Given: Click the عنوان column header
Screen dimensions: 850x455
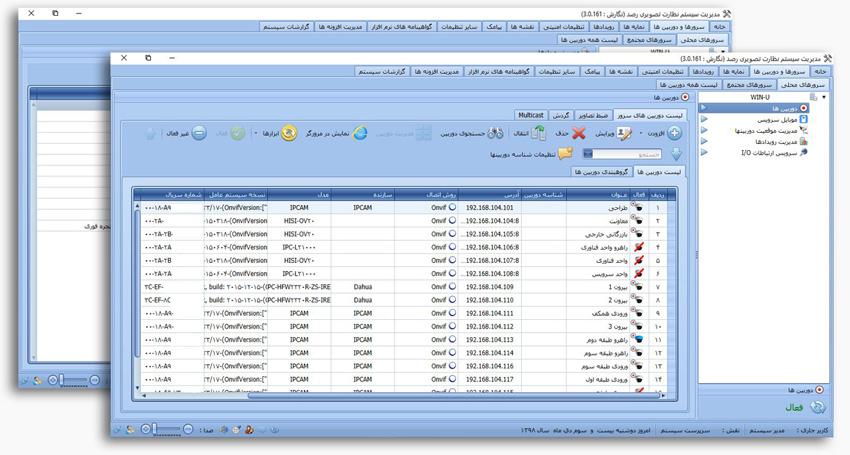Looking at the screenshot, I should tap(598, 195).
